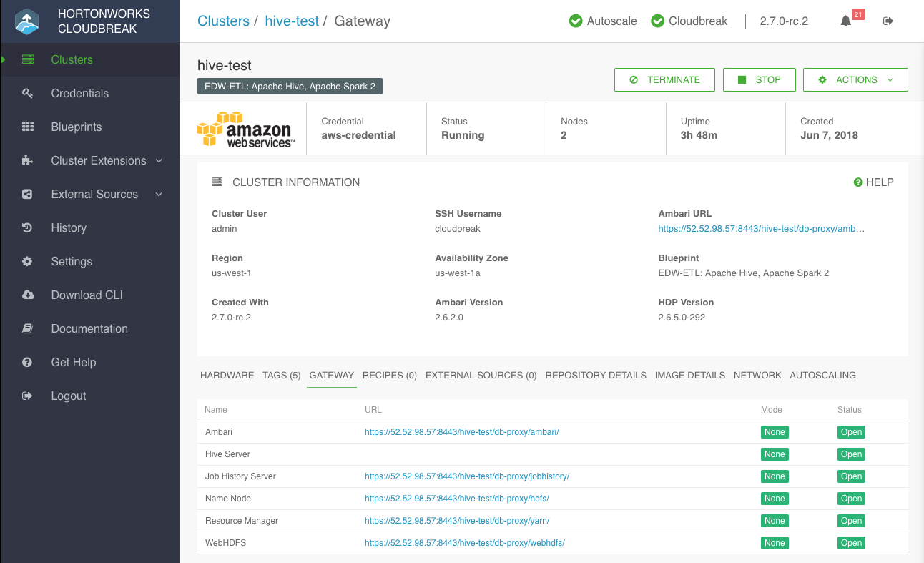The height and width of the screenshot is (563, 924).
Task: Click the aws-credential value
Action: pyautogui.click(x=358, y=135)
